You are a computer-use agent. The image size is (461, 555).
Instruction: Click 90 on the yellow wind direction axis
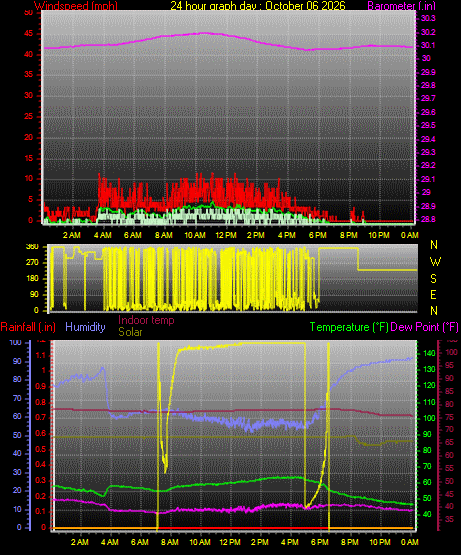tap(34, 294)
